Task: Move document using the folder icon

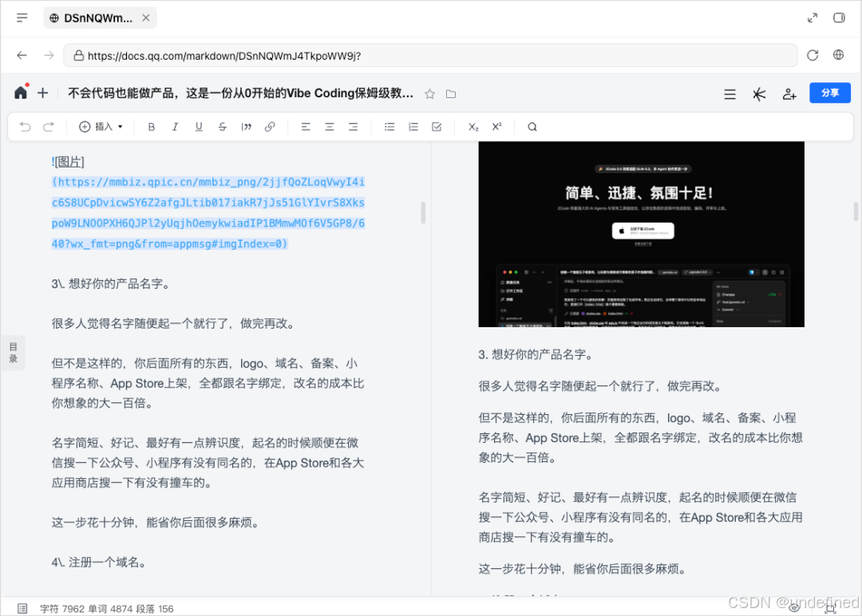Action: tap(451, 94)
